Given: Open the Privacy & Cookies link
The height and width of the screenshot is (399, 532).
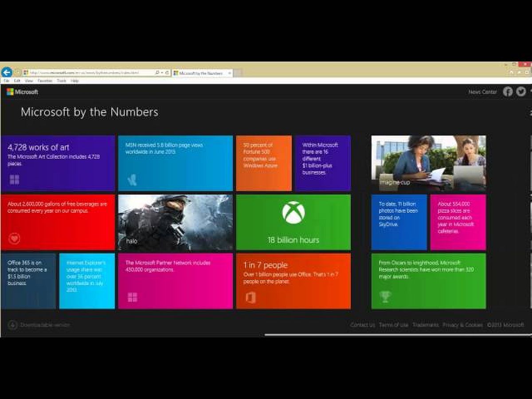Looking at the screenshot, I should click(x=462, y=325).
